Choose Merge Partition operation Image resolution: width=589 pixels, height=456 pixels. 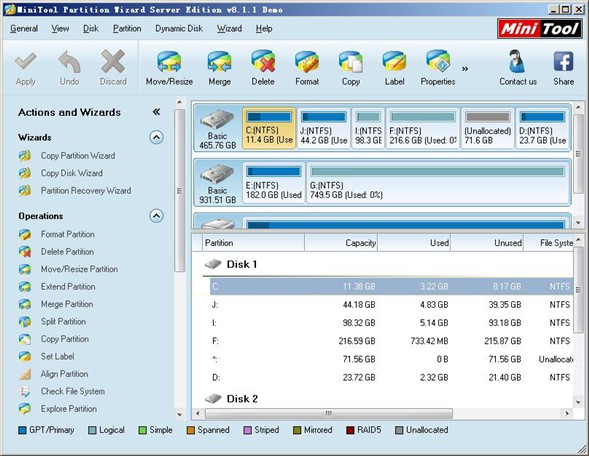pos(67,304)
